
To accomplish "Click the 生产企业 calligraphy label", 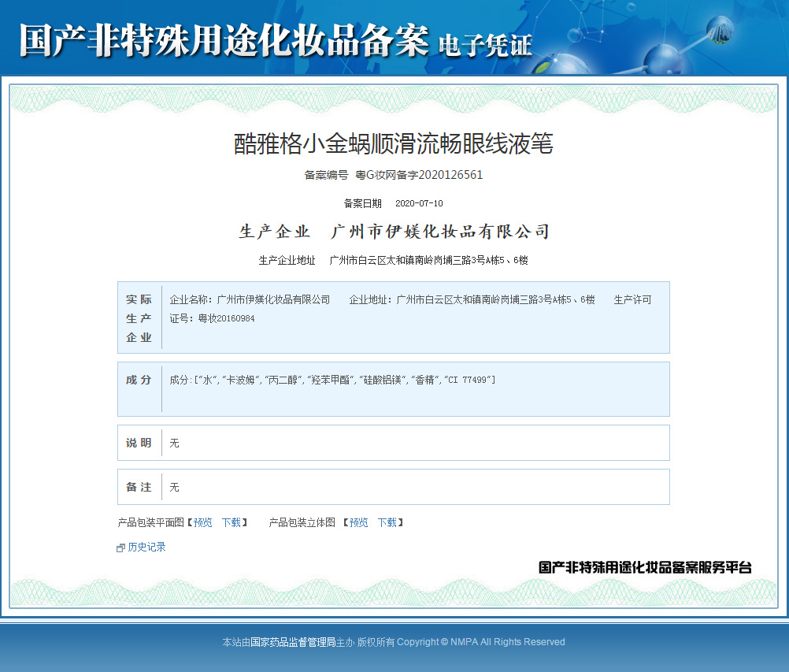I will point(274,232).
